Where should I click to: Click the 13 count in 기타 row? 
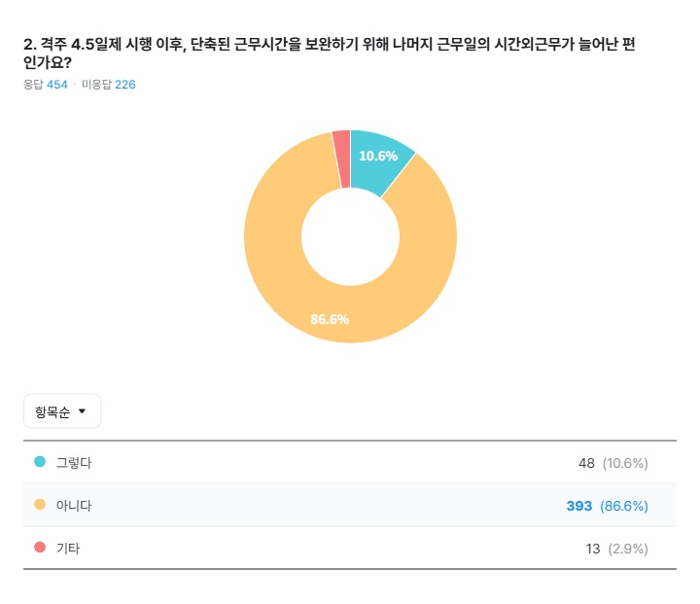(x=592, y=549)
